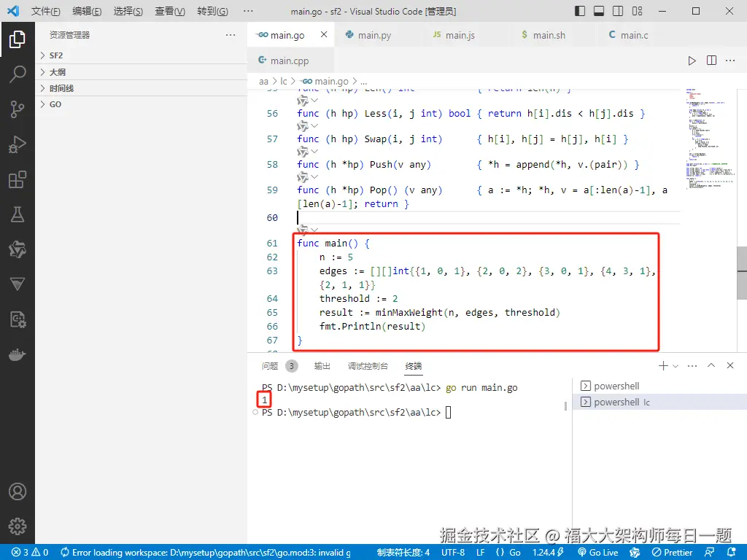
Task: Open the 输出 output panel tab
Action: click(322, 366)
